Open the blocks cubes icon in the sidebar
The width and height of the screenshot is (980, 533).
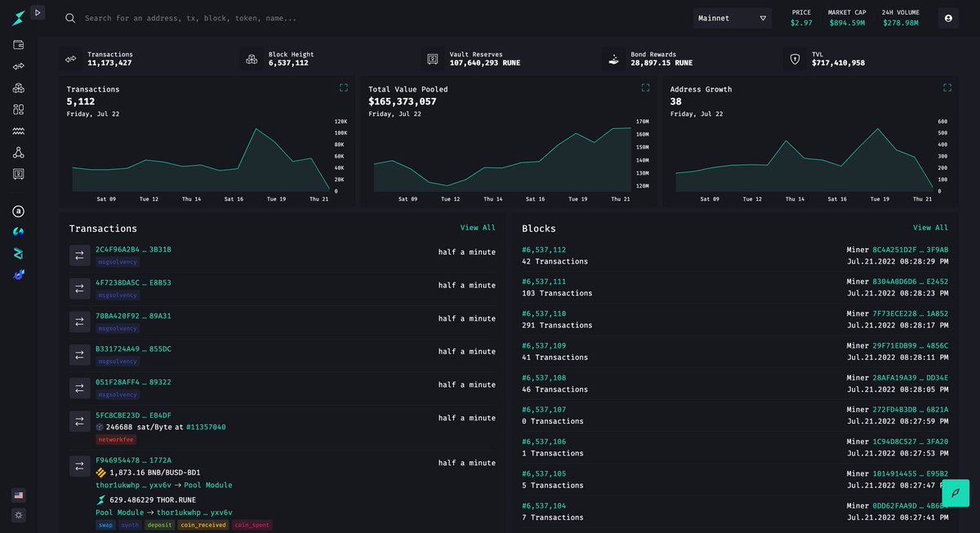(18, 87)
